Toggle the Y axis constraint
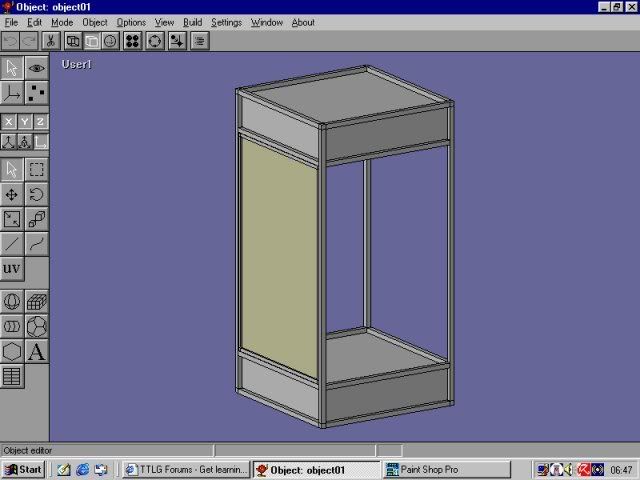Viewport: 640px width, 480px height. click(24, 122)
